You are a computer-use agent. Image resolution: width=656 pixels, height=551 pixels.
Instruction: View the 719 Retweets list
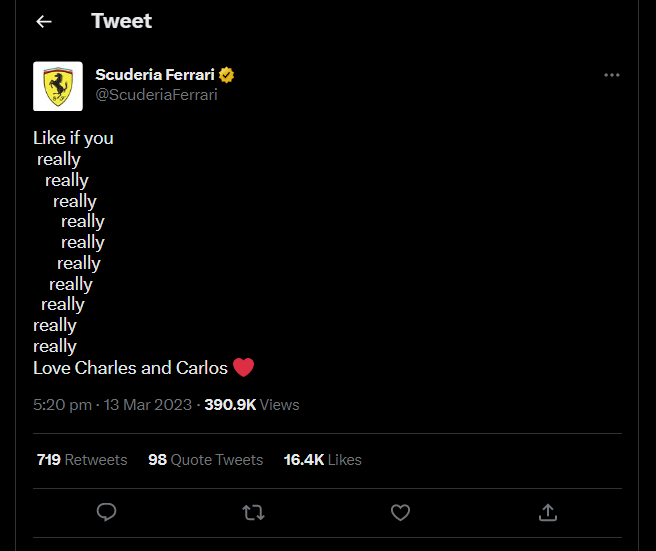[x=82, y=460]
